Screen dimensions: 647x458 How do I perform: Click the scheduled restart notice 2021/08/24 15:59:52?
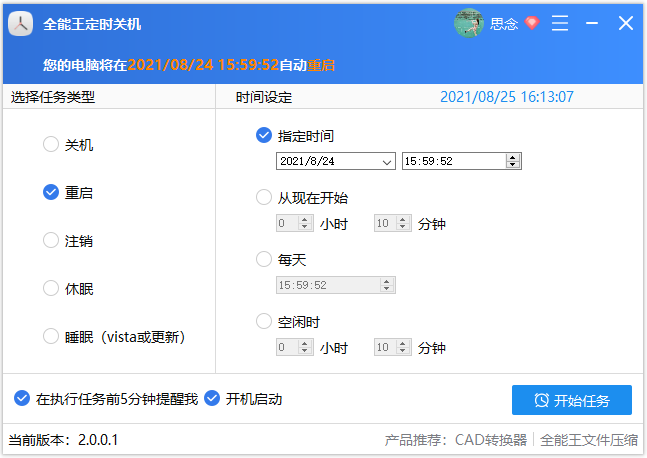(x=203, y=65)
